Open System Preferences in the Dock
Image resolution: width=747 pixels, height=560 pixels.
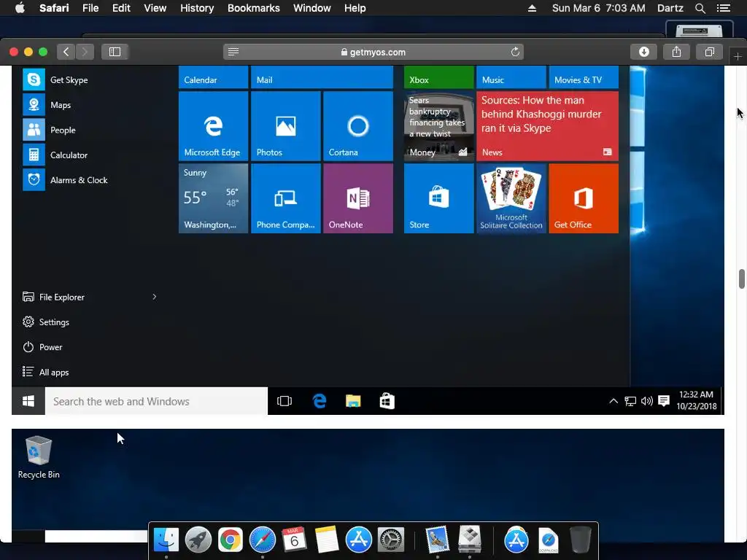(x=391, y=540)
